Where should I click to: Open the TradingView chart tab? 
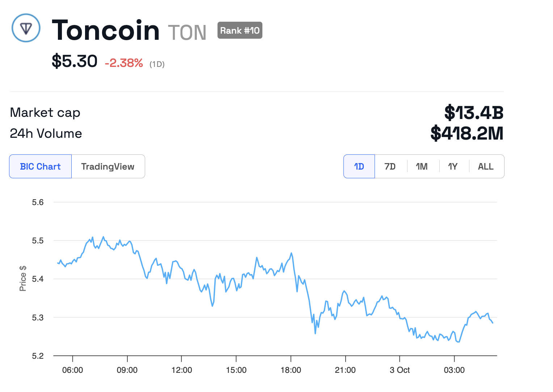(x=108, y=166)
